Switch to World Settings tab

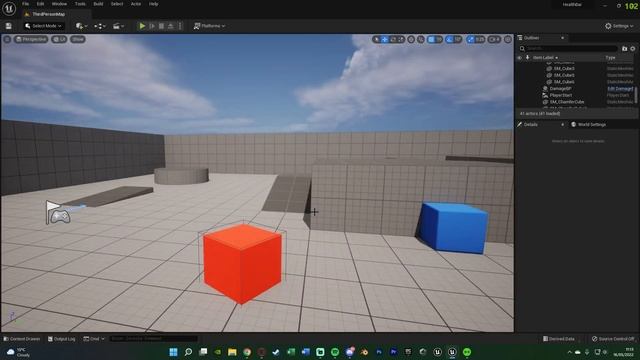588,124
